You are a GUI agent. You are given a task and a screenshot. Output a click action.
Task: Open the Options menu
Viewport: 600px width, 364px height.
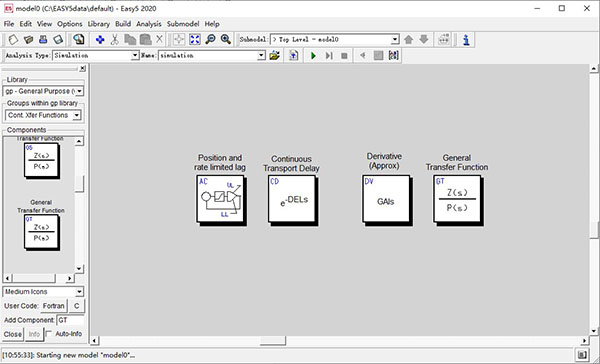coord(70,24)
